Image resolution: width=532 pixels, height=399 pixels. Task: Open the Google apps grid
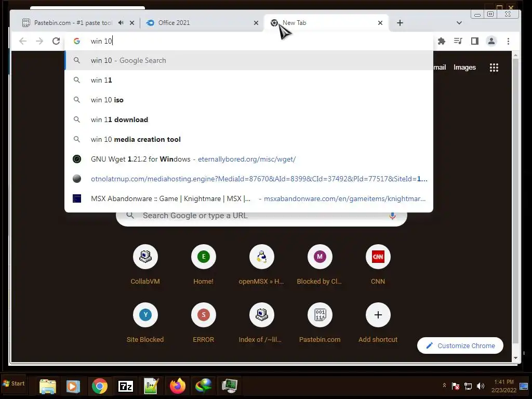[494, 67]
